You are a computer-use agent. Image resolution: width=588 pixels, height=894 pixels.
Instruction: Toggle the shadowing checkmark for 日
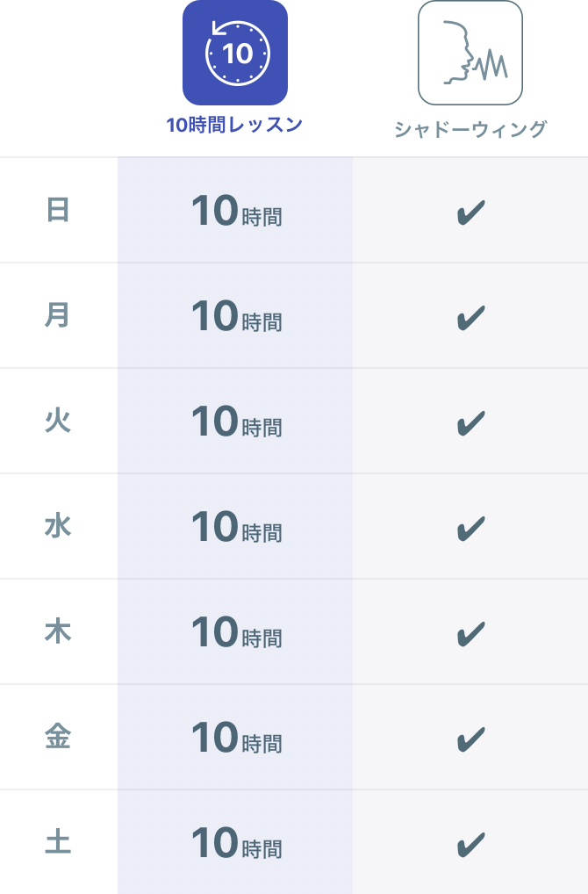[470, 213]
